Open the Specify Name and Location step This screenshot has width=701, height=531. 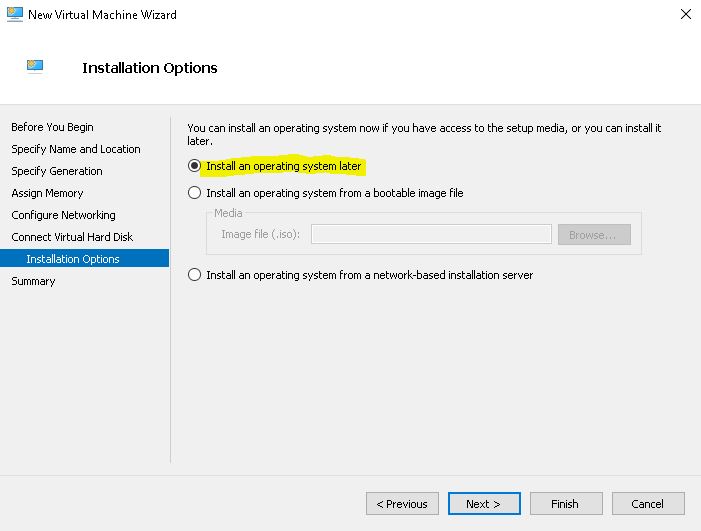[76, 149]
